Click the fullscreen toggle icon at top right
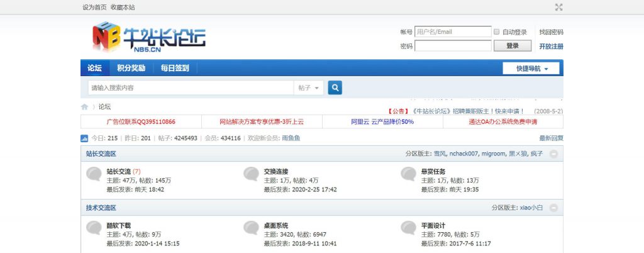This screenshot has width=644, height=253. tap(558, 8)
